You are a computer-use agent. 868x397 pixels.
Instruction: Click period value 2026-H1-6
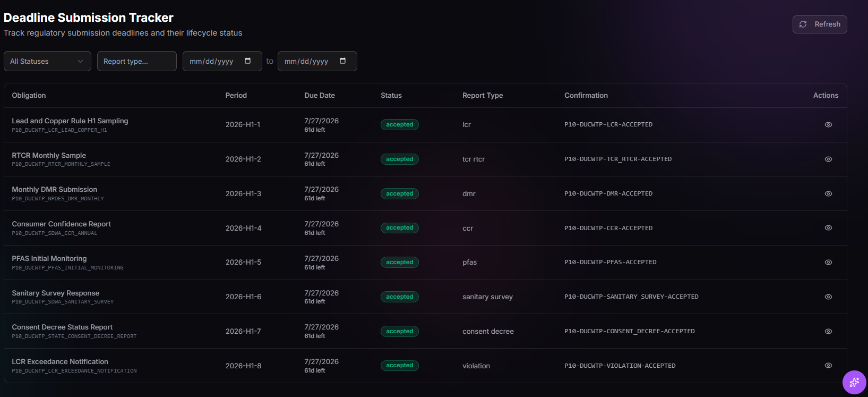pyautogui.click(x=243, y=297)
